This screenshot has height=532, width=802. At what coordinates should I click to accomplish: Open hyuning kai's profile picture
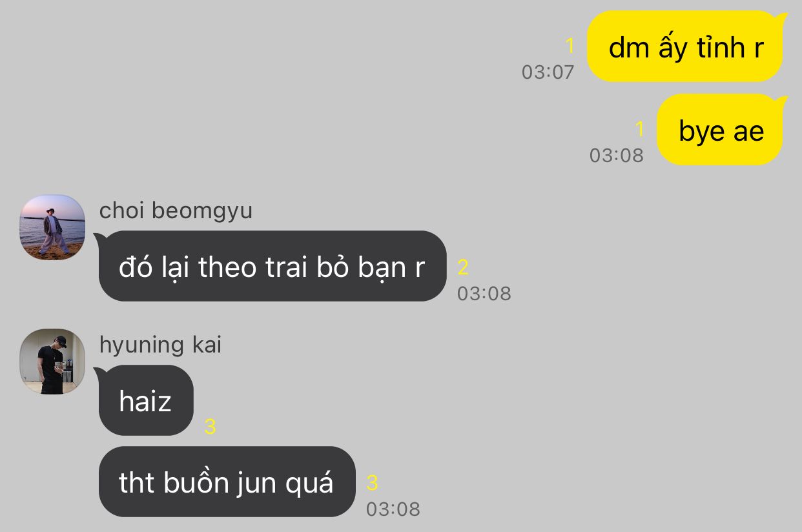[52, 362]
